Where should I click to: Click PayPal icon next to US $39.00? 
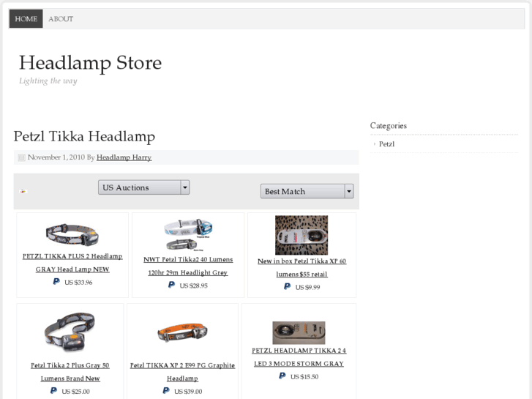166,391
